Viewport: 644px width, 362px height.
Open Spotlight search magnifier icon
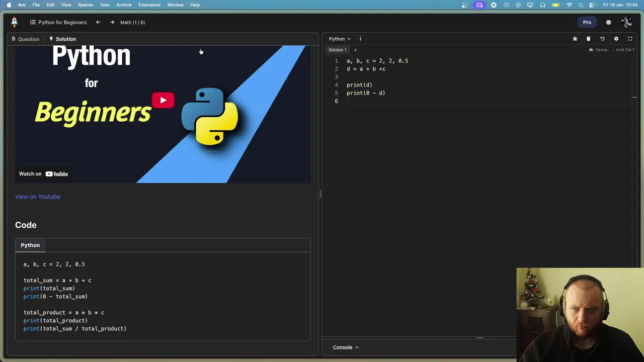[x=581, y=5]
